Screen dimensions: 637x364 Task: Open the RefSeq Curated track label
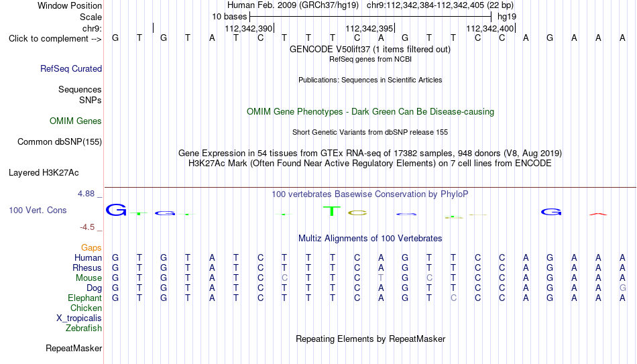click(71, 68)
